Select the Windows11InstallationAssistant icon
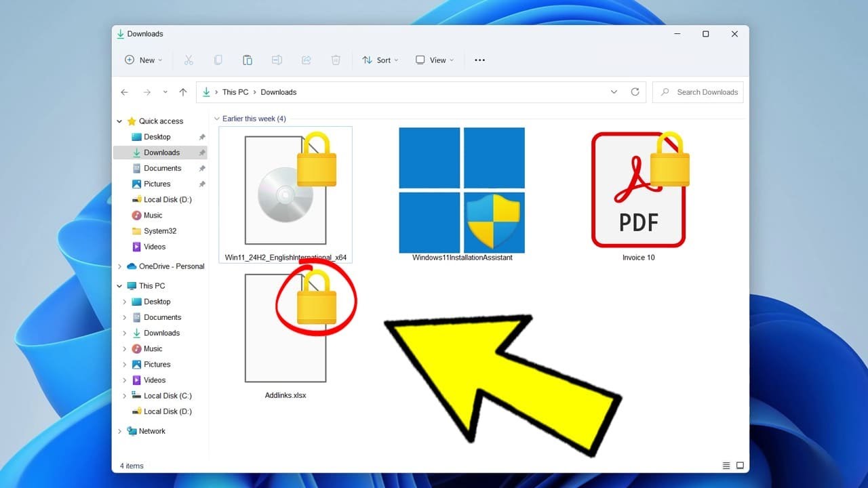Viewport: 868px width, 488px height. coord(462,190)
